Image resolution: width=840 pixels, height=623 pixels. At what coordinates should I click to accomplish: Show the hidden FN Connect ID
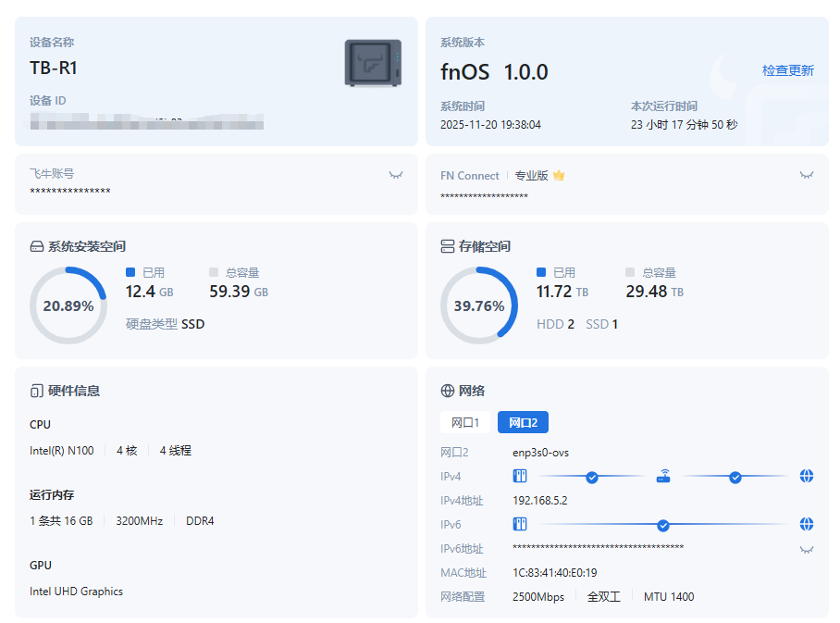pyautogui.click(x=807, y=175)
